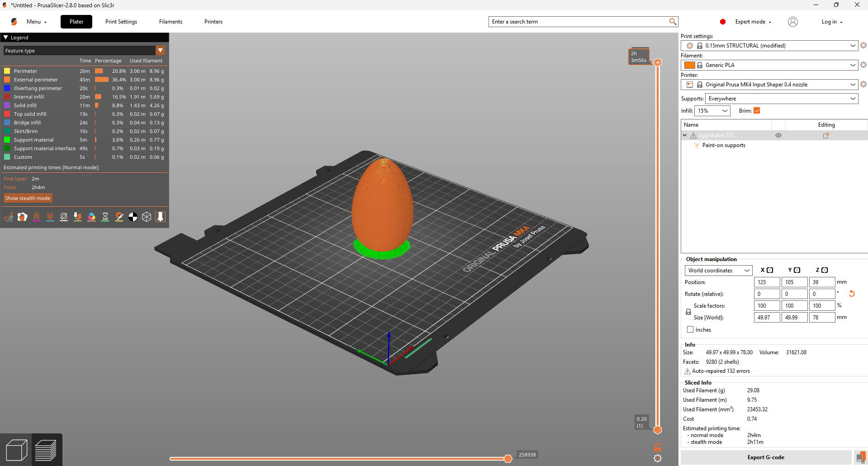Enable the Inches checkbox
This screenshot has width=868, height=466.
coord(690,330)
